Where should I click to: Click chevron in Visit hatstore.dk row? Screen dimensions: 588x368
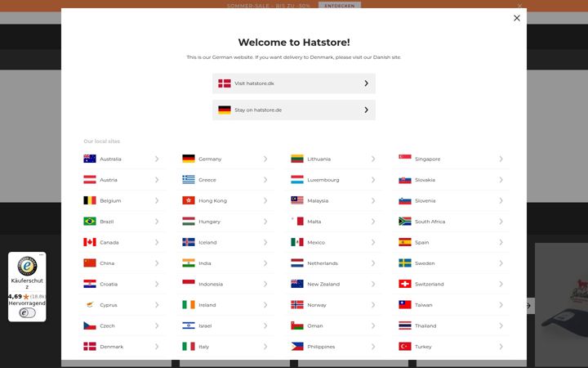tap(367, 83)
